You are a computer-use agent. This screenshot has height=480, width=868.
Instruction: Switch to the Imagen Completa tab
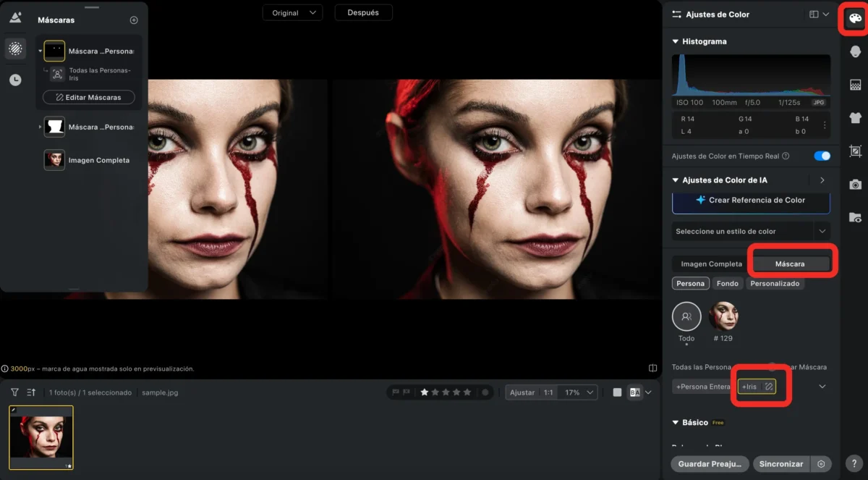tap(711, 264)
